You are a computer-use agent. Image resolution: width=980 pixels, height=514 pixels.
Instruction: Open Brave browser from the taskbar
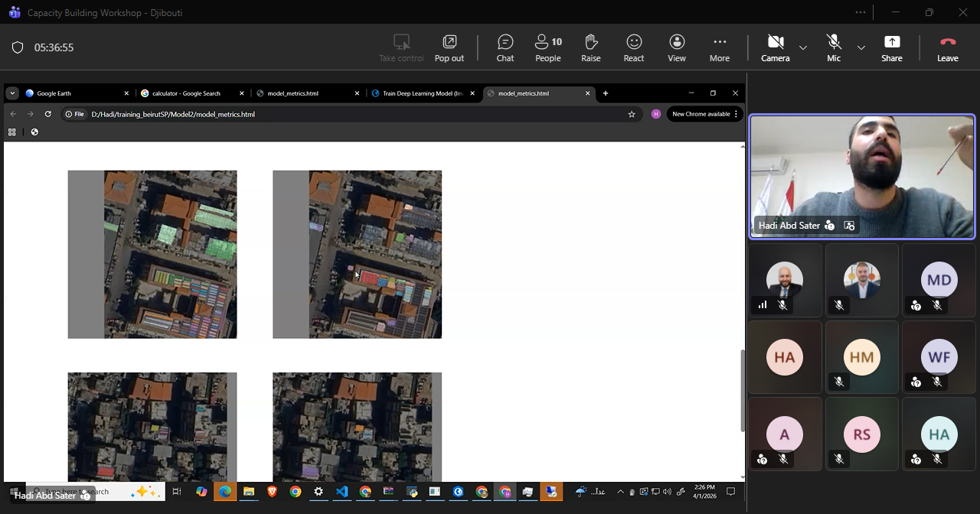272,492
